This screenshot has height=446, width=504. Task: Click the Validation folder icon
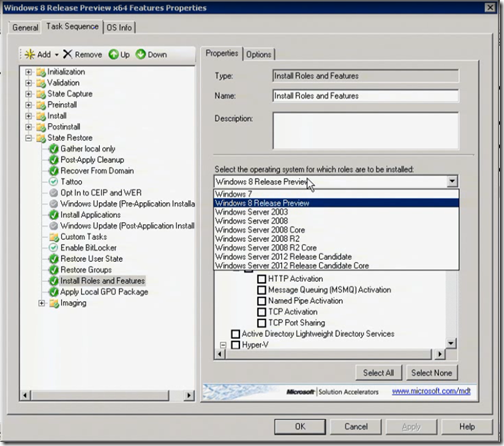pos(41,83)
